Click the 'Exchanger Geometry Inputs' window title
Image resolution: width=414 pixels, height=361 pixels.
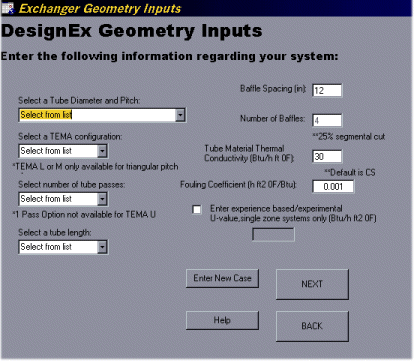[100, 9]
